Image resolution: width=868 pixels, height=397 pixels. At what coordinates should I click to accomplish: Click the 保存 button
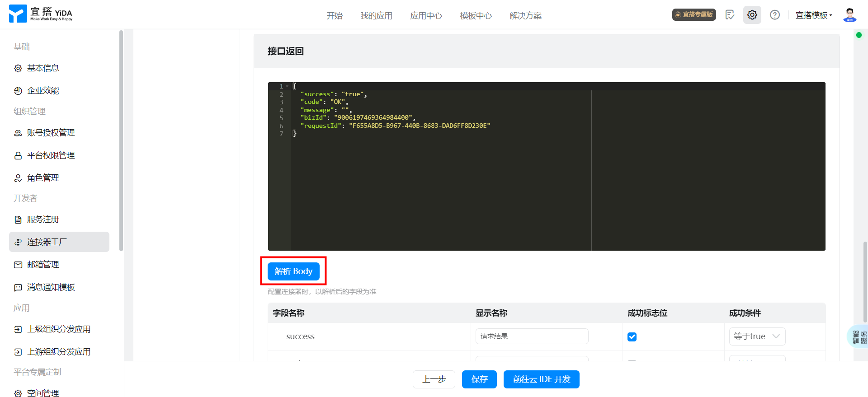click(x=479, y=379)
